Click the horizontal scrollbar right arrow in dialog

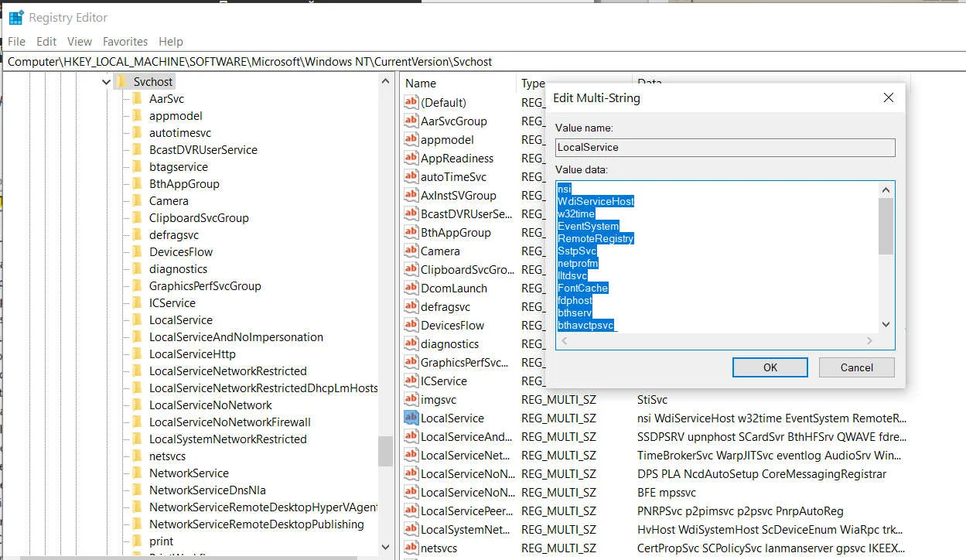870,340
